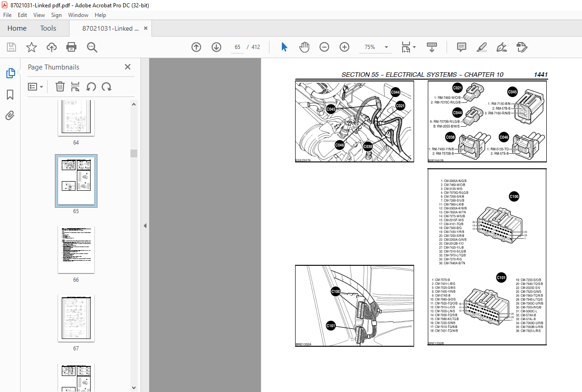Image resolution: width=582 pixels, height=392 pixels.
Task: Select the Highlight text pen tool
Action: pos(481,47)
